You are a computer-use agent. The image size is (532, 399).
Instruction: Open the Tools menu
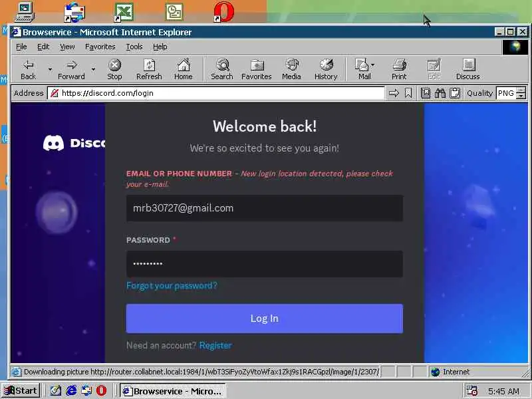pyautogui.click(x=134, y=47)
